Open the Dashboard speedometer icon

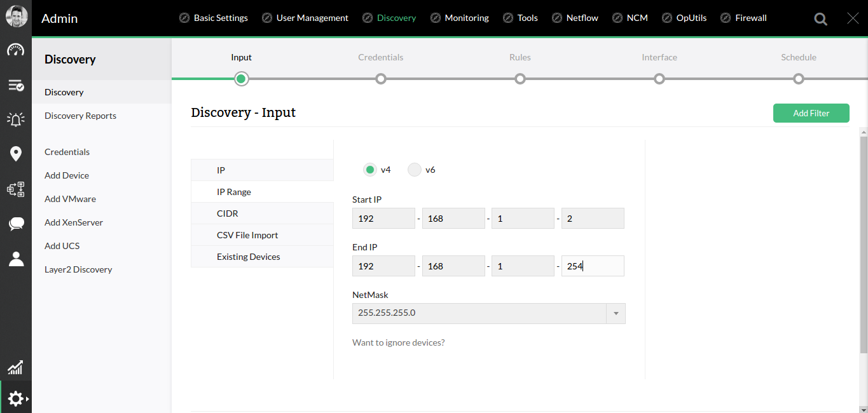pos(15,50)
